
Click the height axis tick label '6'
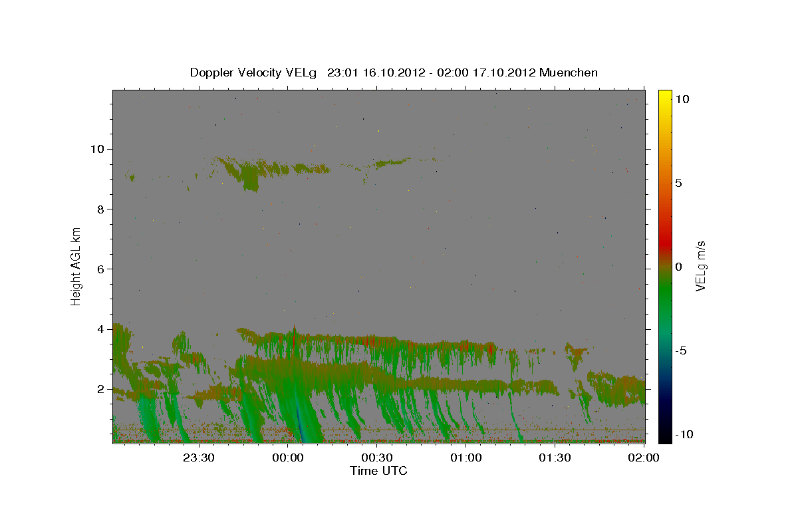tap(101, 269)
